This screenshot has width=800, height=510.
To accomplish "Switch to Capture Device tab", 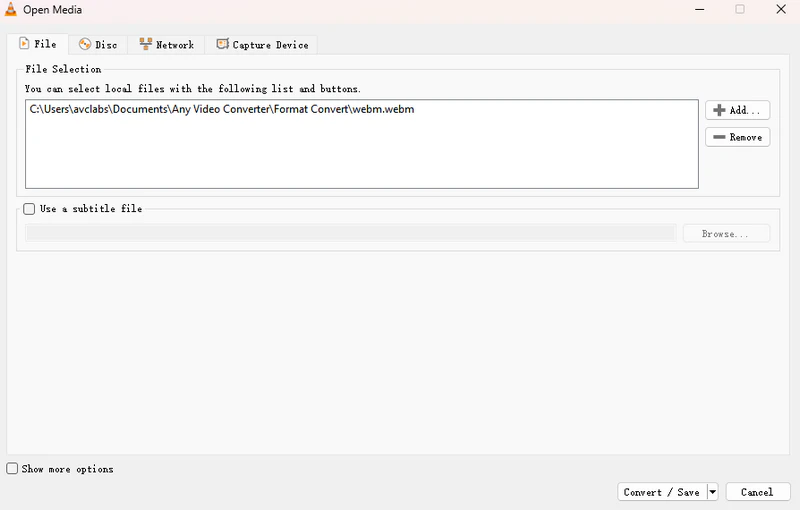I will click(x=262, y=45).
